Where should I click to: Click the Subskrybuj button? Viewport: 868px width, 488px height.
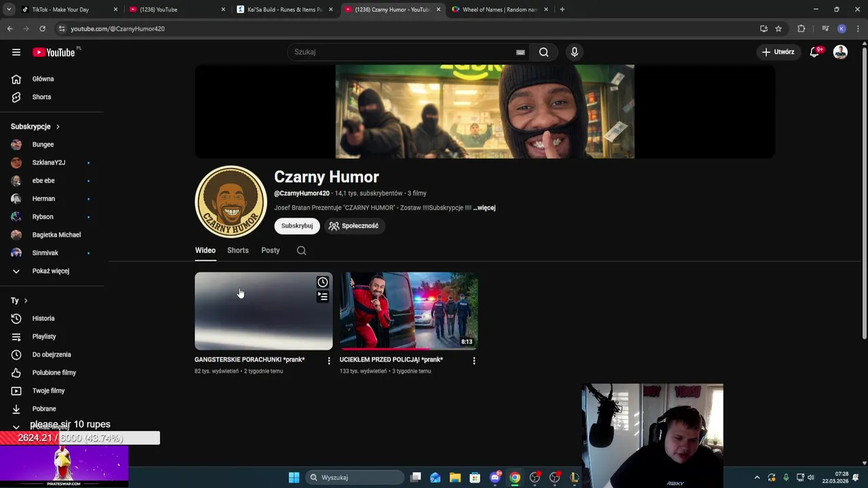tap(297, 226)
